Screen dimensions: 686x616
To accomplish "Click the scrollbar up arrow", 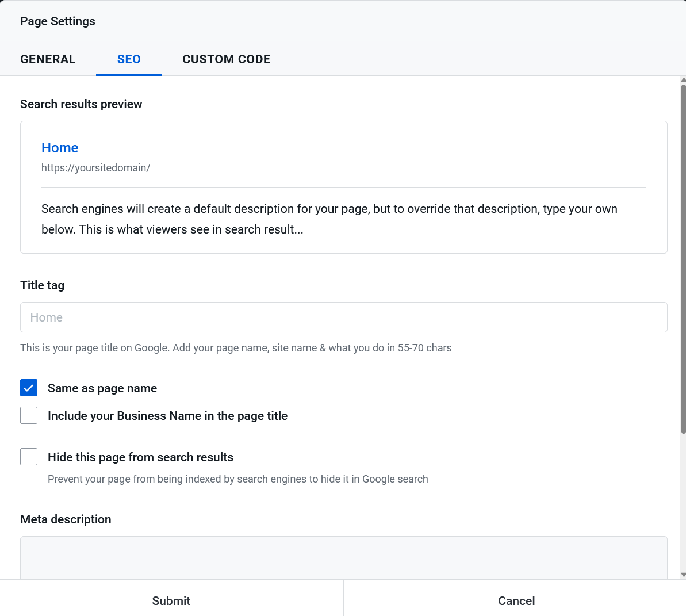I will pos(683,80).
